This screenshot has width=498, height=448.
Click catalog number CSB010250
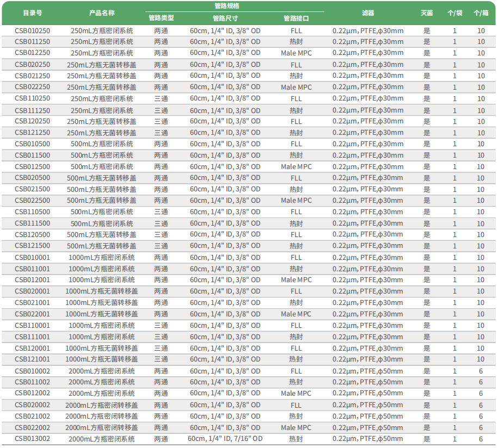click(x=32, y=30)
